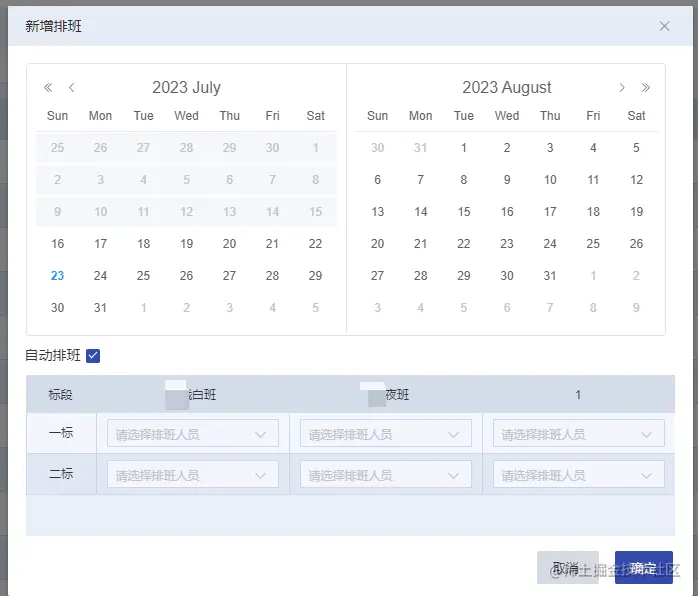Expand 二标 白班 staff selector
The height and width of the screenshot is (596, 698).
[193, 474]
